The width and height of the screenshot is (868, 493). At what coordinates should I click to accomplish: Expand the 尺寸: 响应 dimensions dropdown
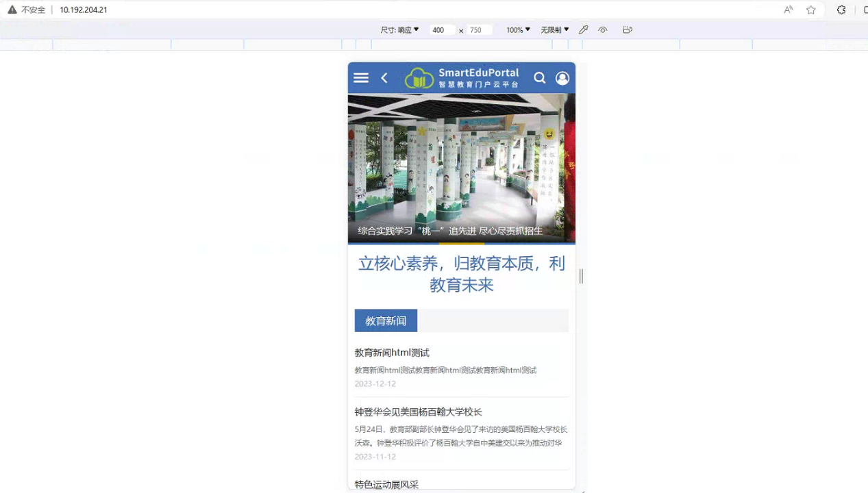point(399,30)
